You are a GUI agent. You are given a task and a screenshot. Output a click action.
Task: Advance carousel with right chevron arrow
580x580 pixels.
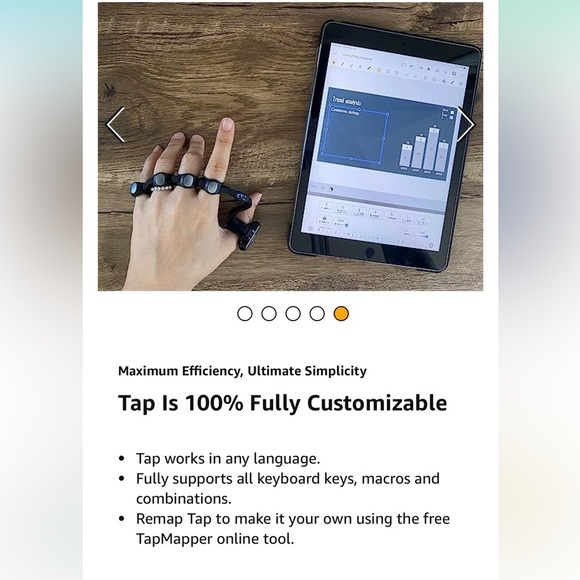tap(465, 125)
